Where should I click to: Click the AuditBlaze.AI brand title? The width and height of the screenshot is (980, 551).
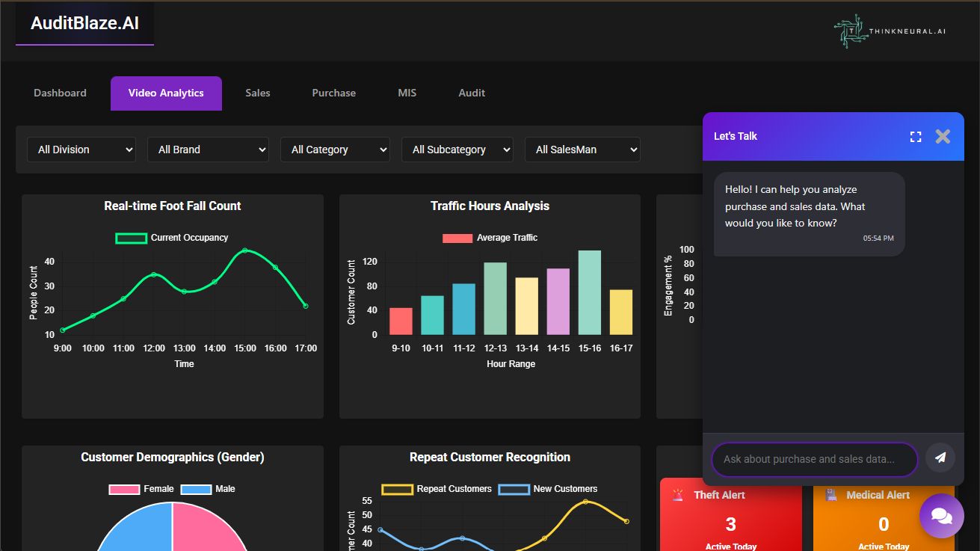[84, 23]
